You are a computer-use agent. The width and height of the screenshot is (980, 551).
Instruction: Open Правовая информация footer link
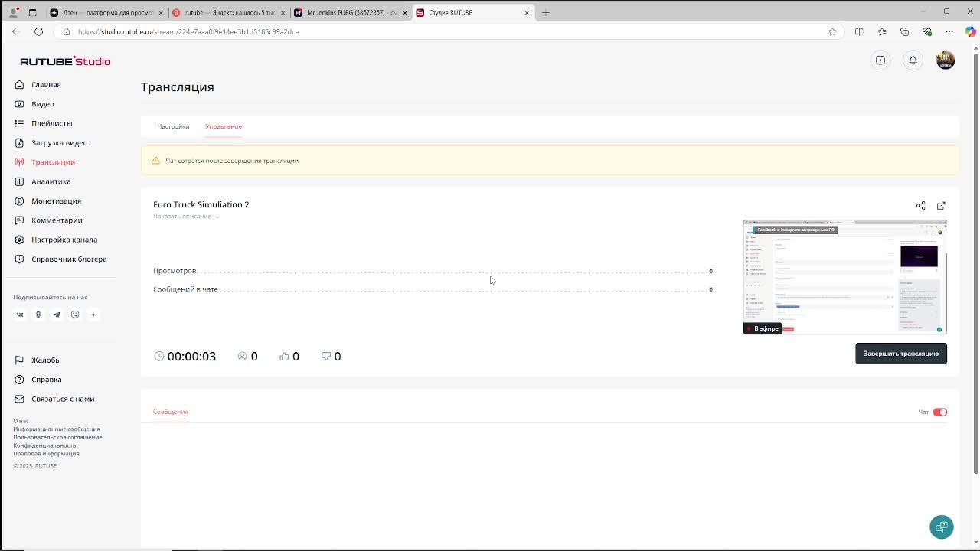click(x=46, y=453)
